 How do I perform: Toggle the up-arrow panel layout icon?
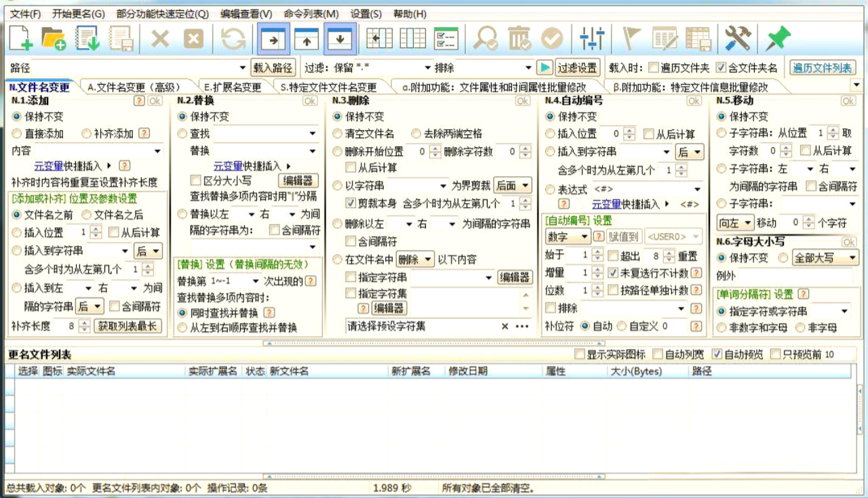pos(307,39)
